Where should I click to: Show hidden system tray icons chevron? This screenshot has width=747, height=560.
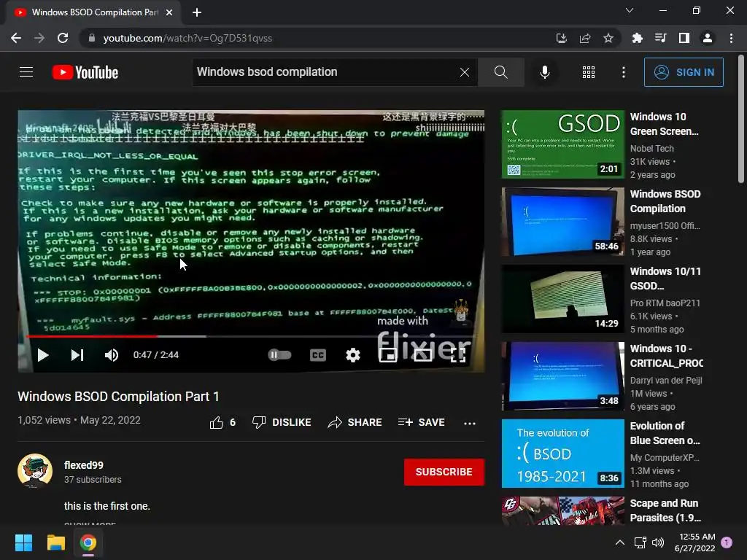(620, 542)
